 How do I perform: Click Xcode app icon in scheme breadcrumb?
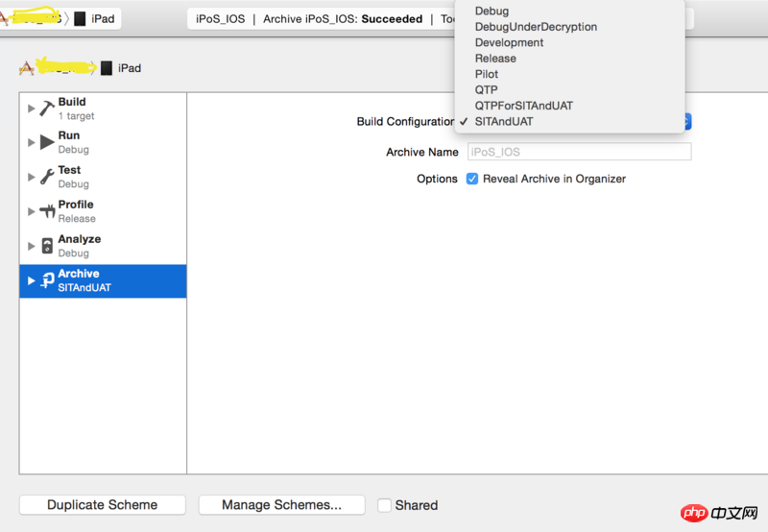pos(27,68)
